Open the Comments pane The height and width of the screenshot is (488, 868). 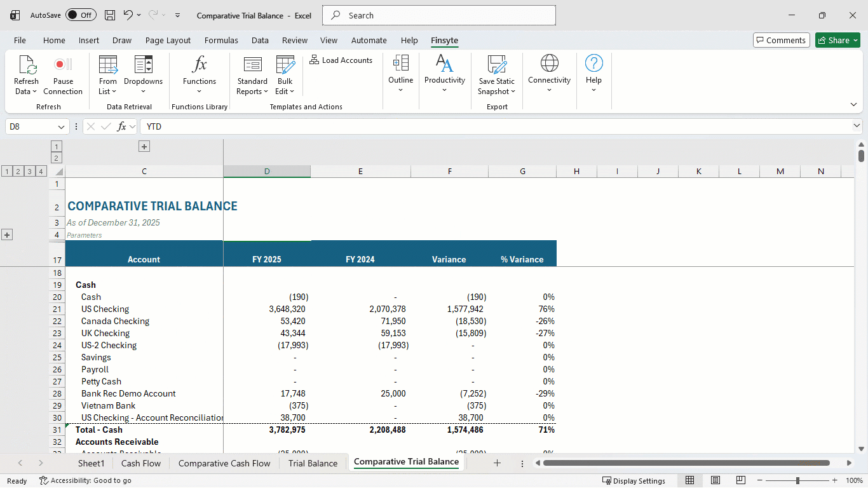click(782, 40)
